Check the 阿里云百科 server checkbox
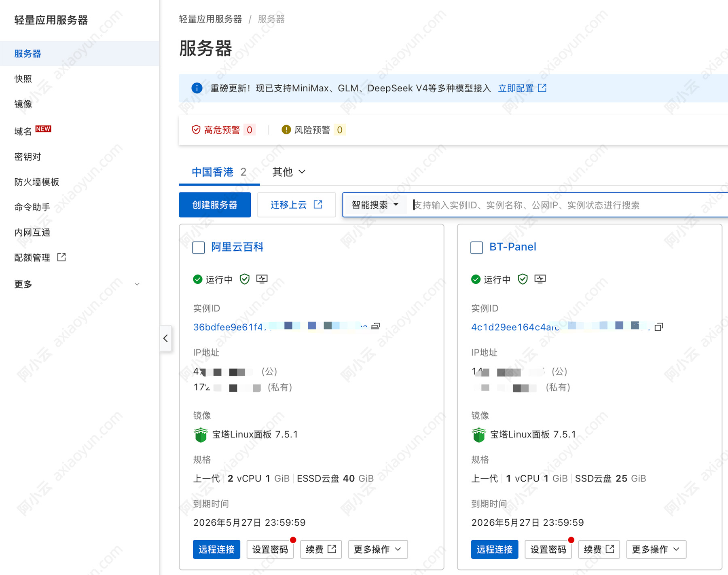Image resolution: width=728 pixels, height=575 pixels. click(x=199, y=247)
